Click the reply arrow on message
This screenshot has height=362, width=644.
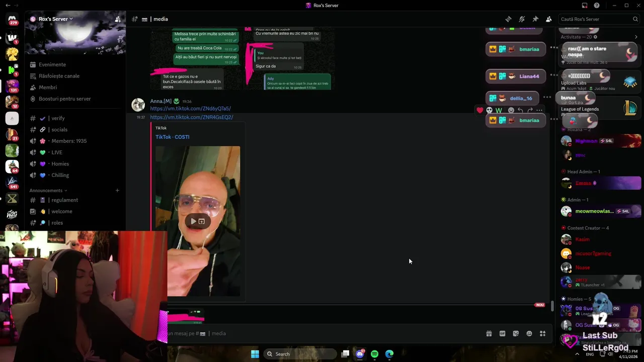click(x=520, y=110)
